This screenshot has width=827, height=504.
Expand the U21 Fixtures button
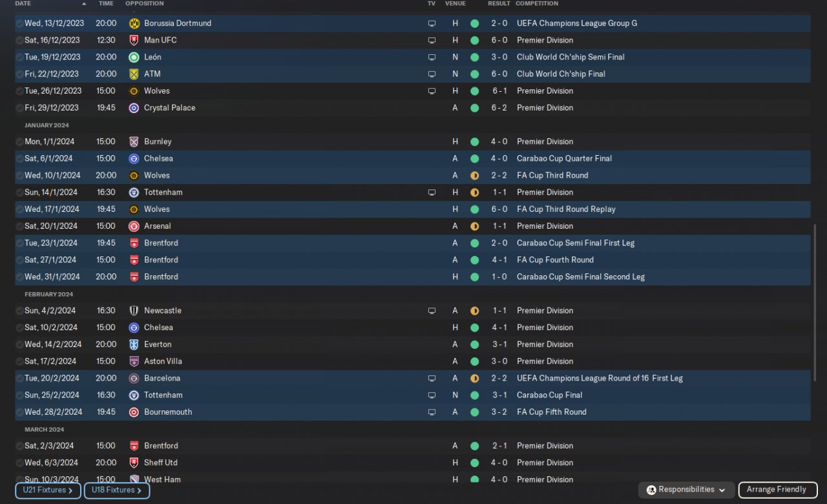(x=48, y=490)
